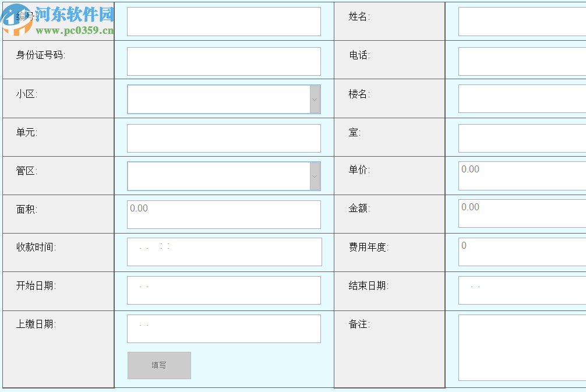Click the 身份证号码 ID number field
Viewport: 586px width, 392px height.
click(x=224, y=61)
